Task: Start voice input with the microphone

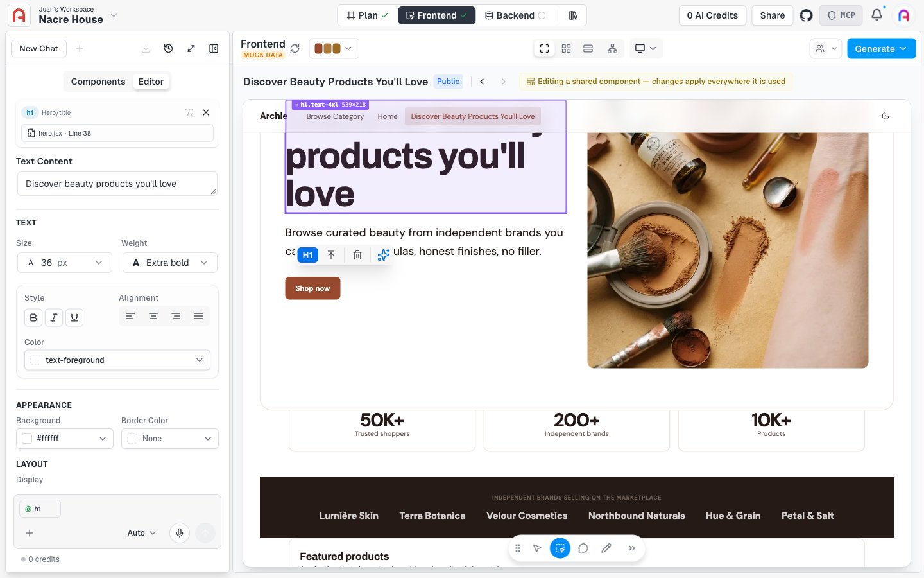Action: point(180,533)
